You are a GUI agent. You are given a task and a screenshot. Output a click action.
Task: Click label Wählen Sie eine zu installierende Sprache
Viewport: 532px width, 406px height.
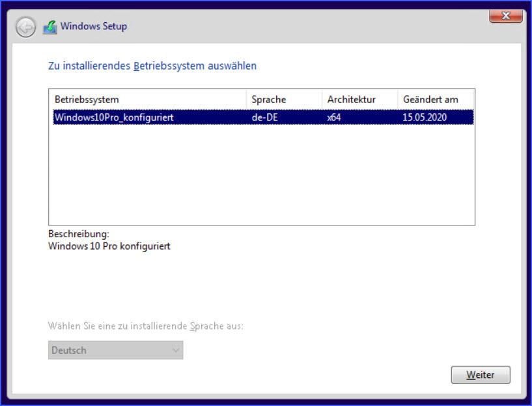click(x=146, y=326)
